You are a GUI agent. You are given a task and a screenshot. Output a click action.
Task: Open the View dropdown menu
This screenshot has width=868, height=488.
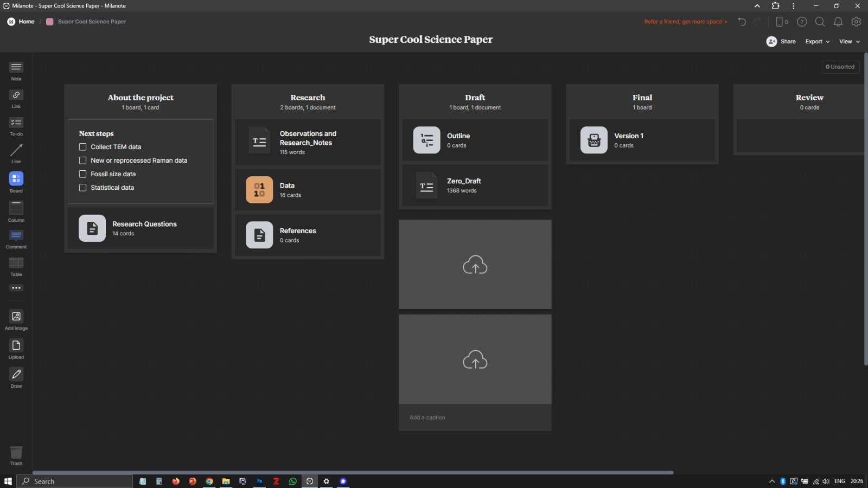(x=849, y=42)
